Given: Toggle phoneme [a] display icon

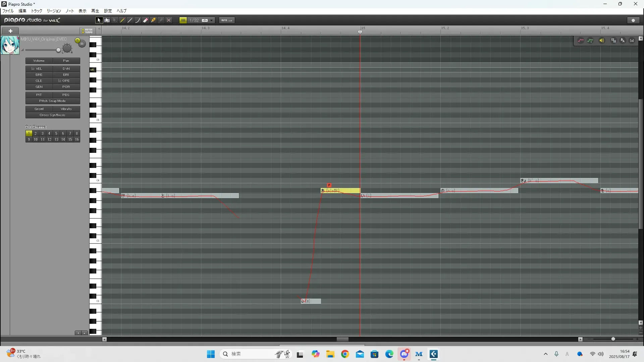Looking at the screenshot, I should 632,41.
